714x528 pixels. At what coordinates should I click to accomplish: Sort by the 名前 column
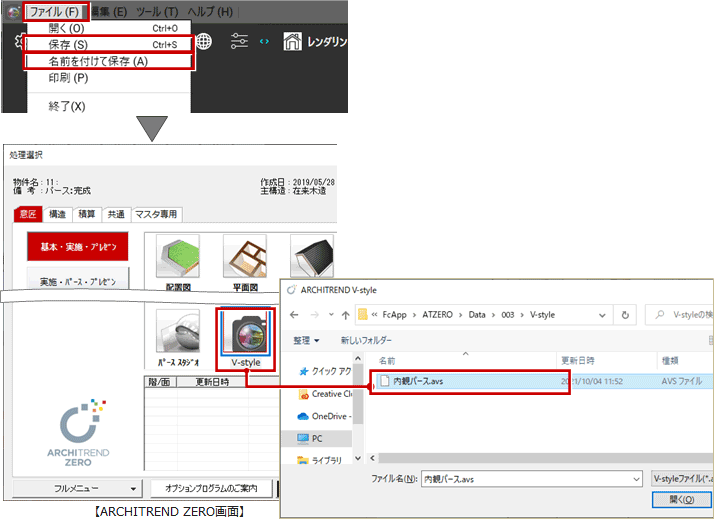(464, 361)
